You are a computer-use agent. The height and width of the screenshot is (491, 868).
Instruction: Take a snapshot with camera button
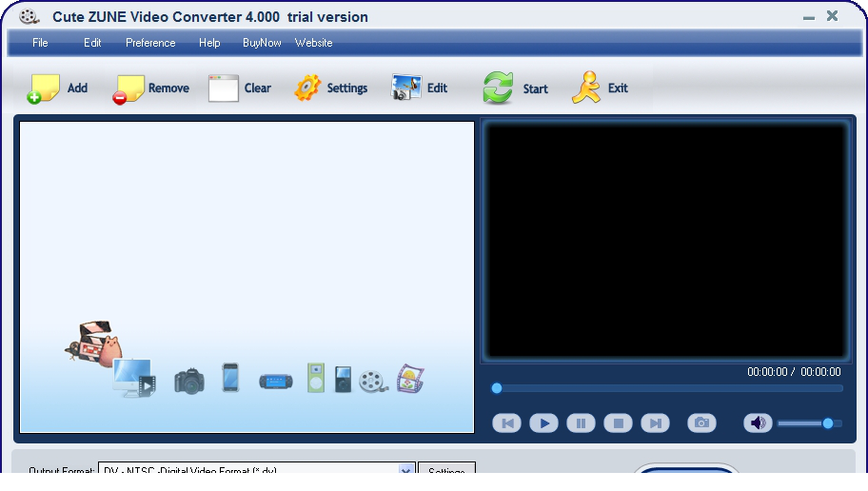point(701,422)
